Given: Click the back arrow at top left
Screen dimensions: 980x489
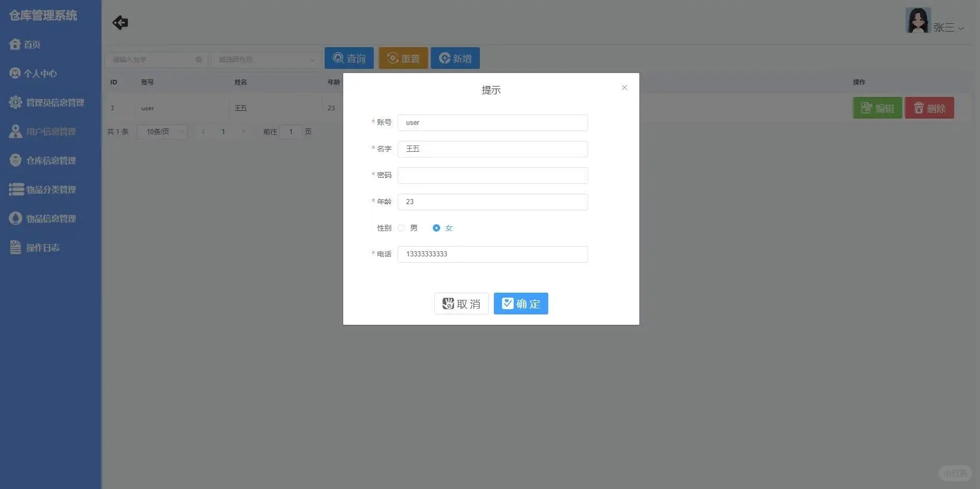Looking at the screenshot, I should (x=120, y=22).
